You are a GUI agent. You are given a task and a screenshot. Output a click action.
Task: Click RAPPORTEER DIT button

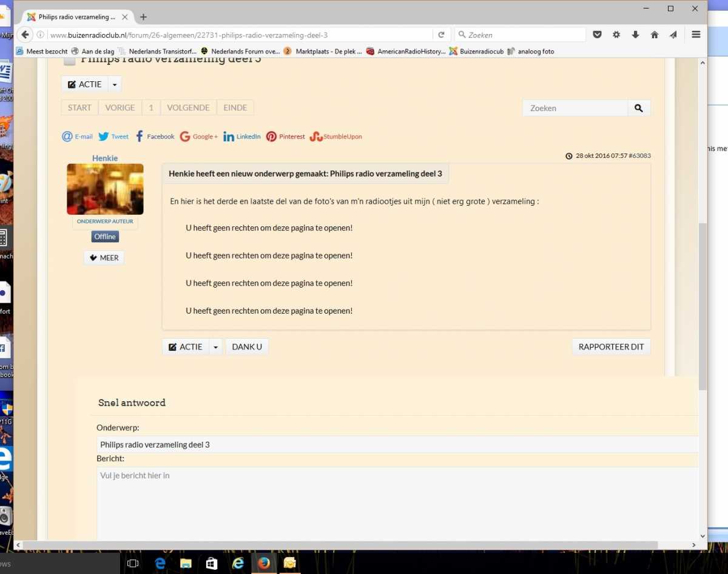pos(610,347)
